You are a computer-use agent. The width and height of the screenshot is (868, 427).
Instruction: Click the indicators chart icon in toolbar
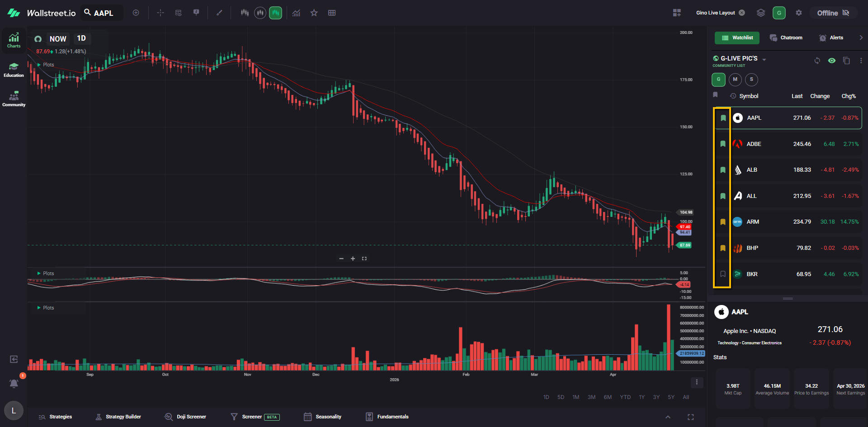296,13
